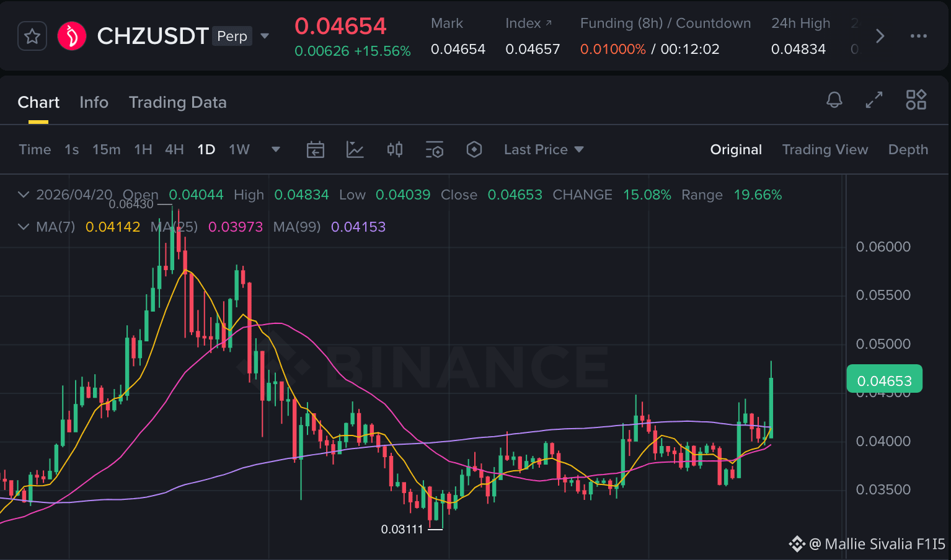The height and width of the screenshot is (560, 951).
Task: Create a price alert with the bell
Action: coord(834,100)
